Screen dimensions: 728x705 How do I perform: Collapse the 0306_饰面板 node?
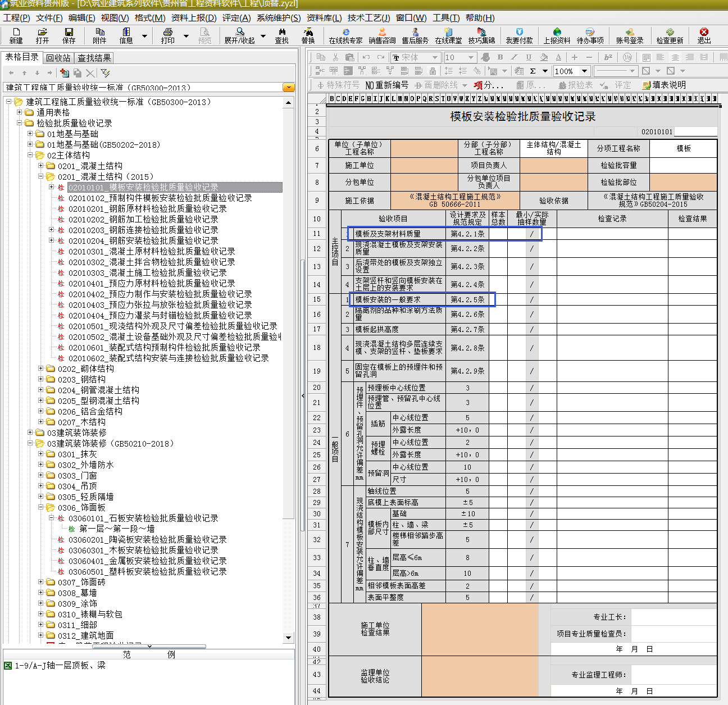click(x=41, y=507)
